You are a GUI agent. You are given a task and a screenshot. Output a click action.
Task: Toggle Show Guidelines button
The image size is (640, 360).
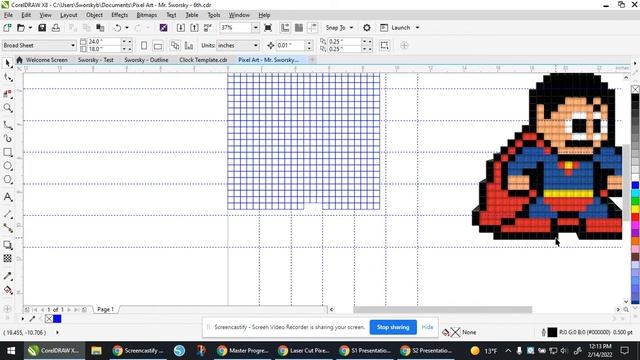pos(312,28)
